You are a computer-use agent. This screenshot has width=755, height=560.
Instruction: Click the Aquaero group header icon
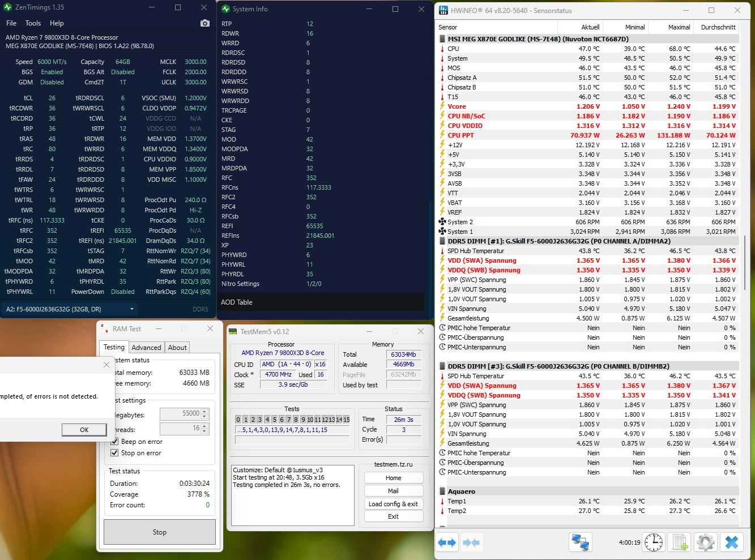442,491
